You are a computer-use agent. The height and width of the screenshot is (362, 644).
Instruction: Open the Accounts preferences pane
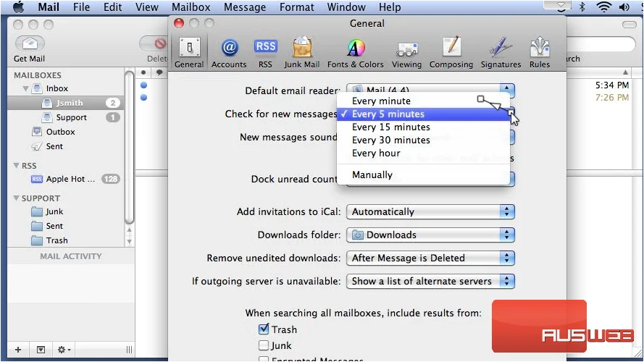click(x=229, y=53)
